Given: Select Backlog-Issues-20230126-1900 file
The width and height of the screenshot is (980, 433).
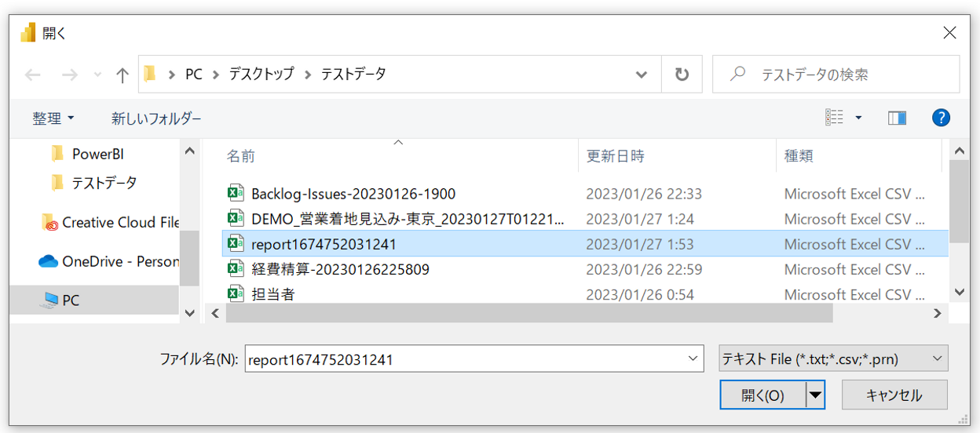Looking at the screenshot, I should pyautogui.click(x=353, y=194).
